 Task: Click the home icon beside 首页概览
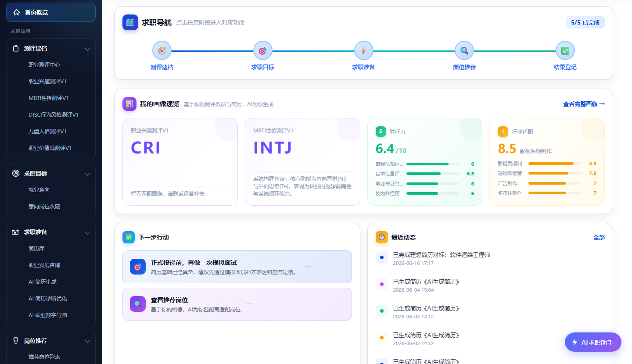17,12
